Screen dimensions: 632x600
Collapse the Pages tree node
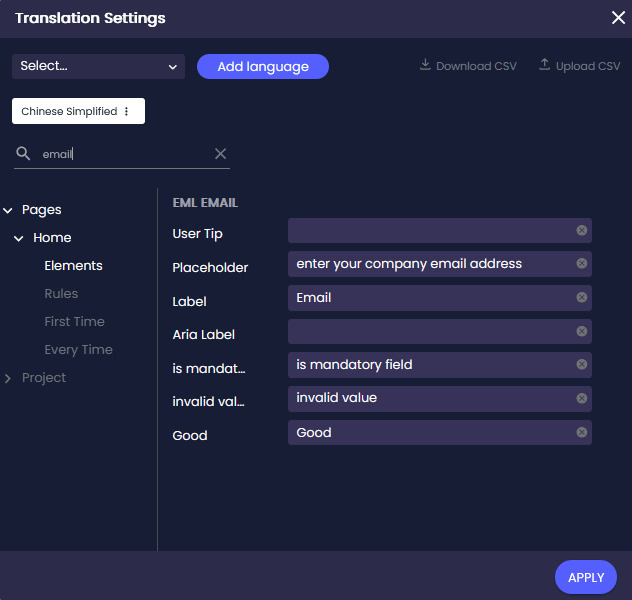coord(8,210)
